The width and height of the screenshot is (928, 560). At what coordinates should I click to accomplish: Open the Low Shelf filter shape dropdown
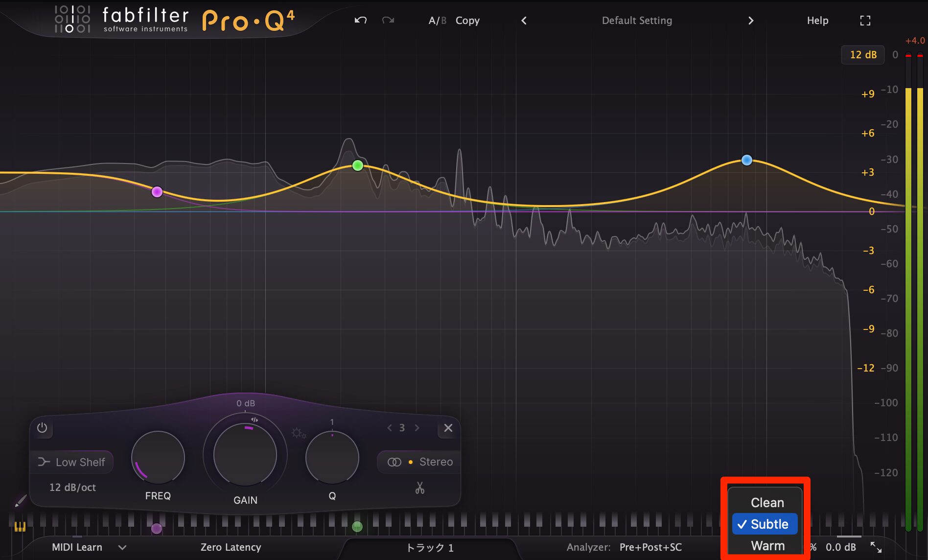pos(72,462)
